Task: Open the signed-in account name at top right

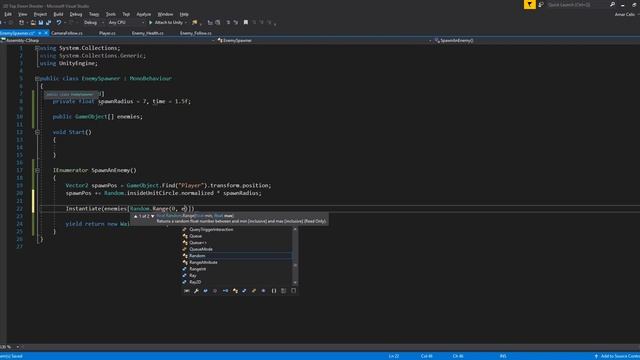Action: coord(625,14)
